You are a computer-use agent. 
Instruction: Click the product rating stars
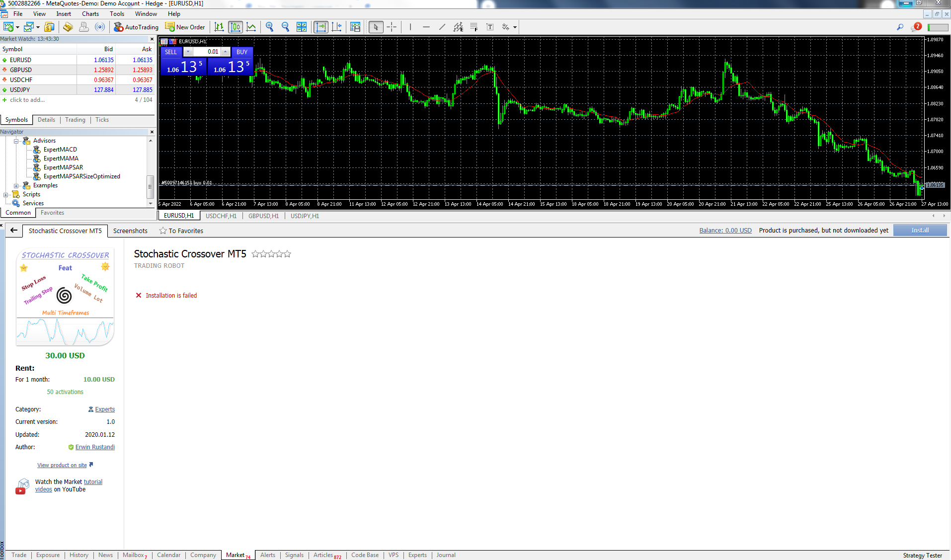271,254
